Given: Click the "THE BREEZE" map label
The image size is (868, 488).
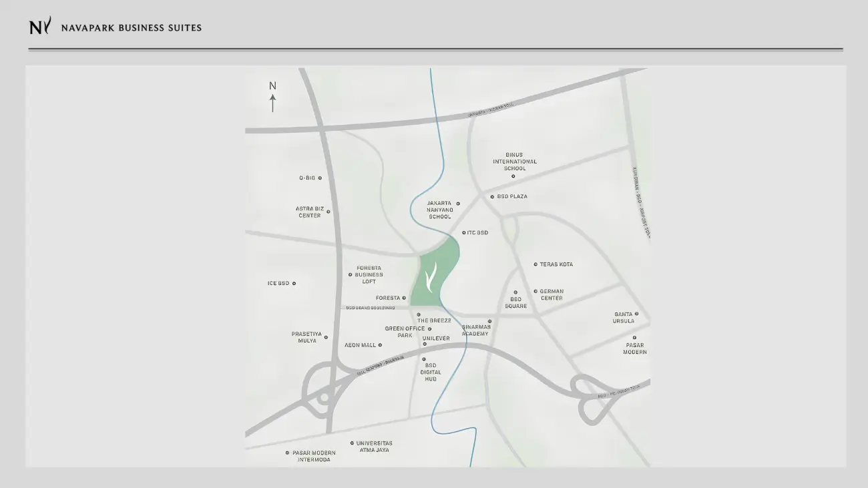Looking at the screenshot, I should (435, 321).
